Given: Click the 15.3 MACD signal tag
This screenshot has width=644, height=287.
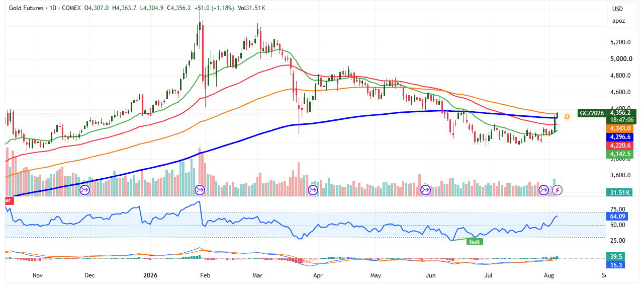Looking at the screenshot, I should point(617,265).
